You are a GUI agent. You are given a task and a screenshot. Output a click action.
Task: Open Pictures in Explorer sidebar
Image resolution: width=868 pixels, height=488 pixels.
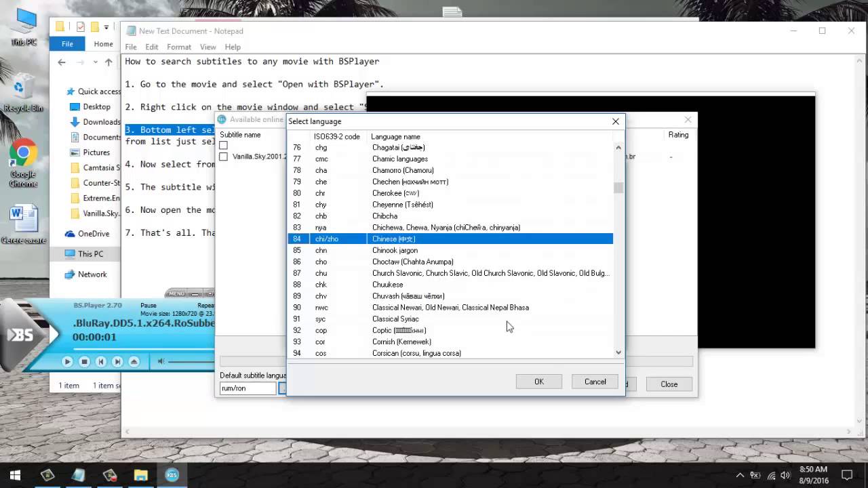[x=91, y=152]
